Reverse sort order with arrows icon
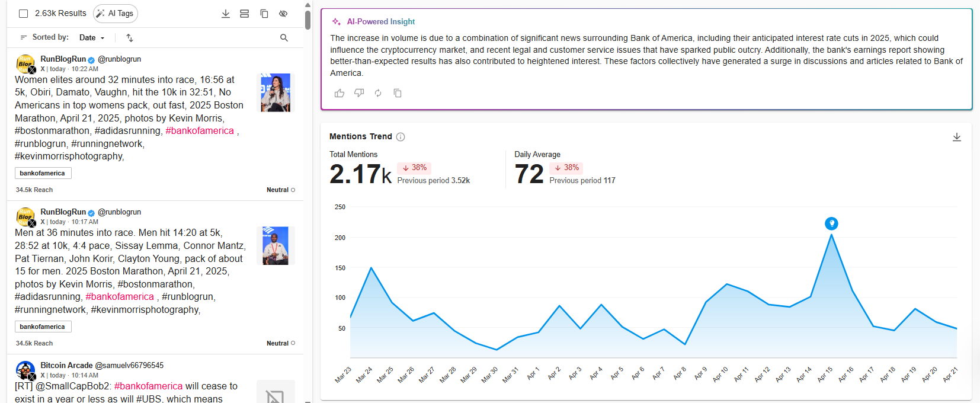Image resolution: width=980 pixels, height=403 pixels. (x=130, y=37)
